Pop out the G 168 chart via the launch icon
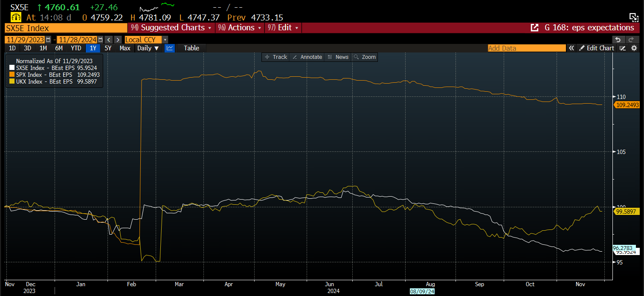 pos(534,28)
